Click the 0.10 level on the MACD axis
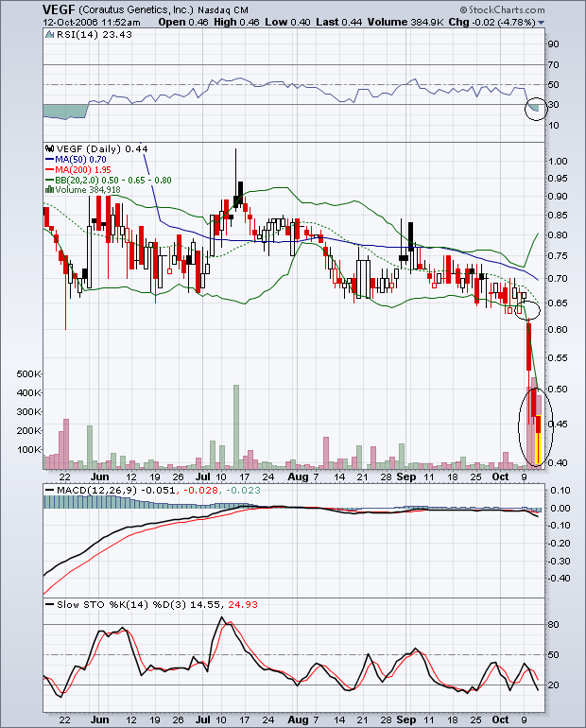Viewport: 586px width, 728px height. click(x=560, y=491)
